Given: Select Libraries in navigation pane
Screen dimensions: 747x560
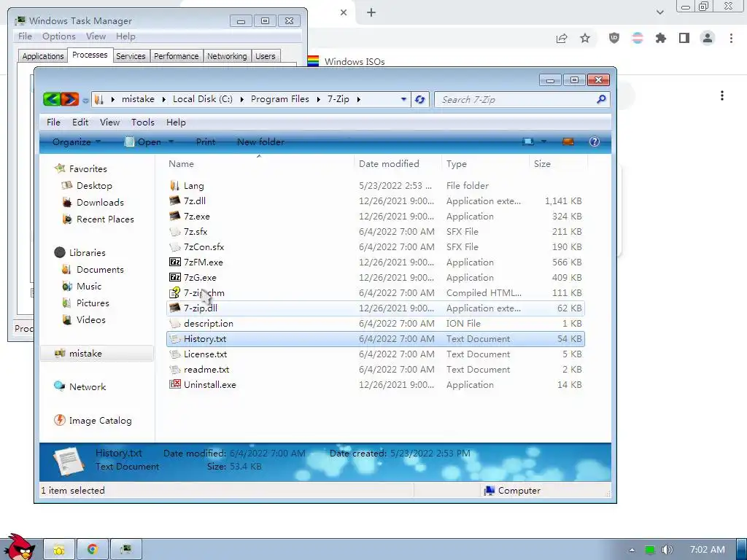Looking at the screenshot, I should [x=88, y=252].
